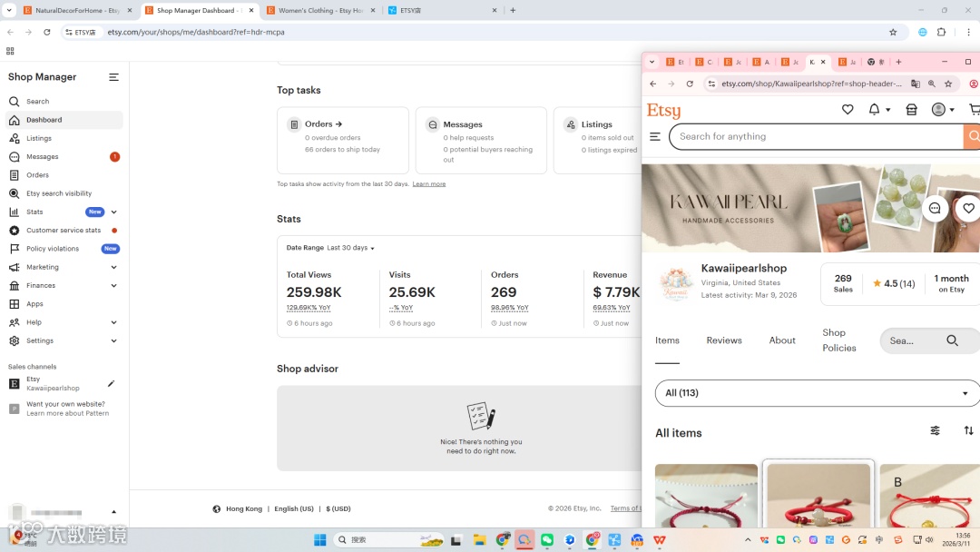The height and width of the screenshot is (552, 980).
Task: Select Dashboard in Shop Manager sidebar
Action: click(64, 120)
